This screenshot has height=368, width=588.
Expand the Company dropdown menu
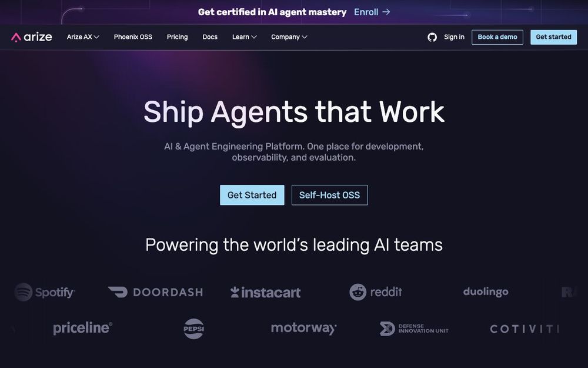pyautogui.click(x=289, y=37)
